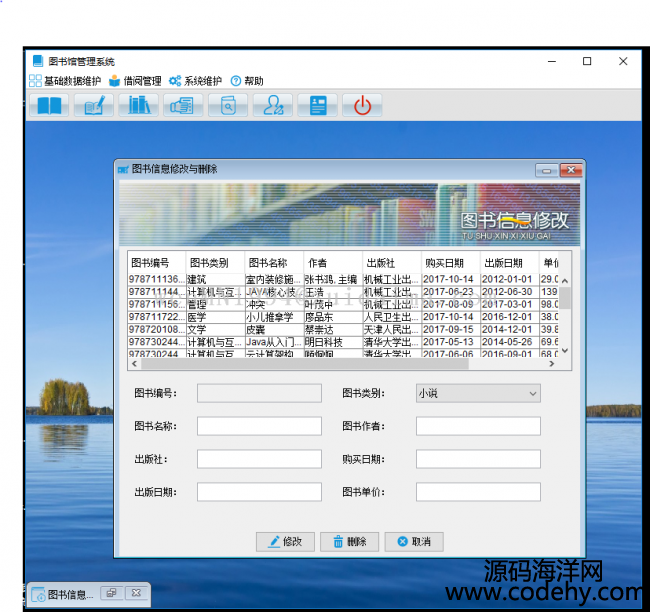Click the ID card toolbar icon
Viewport: 650px width, 612px height.
318,105
